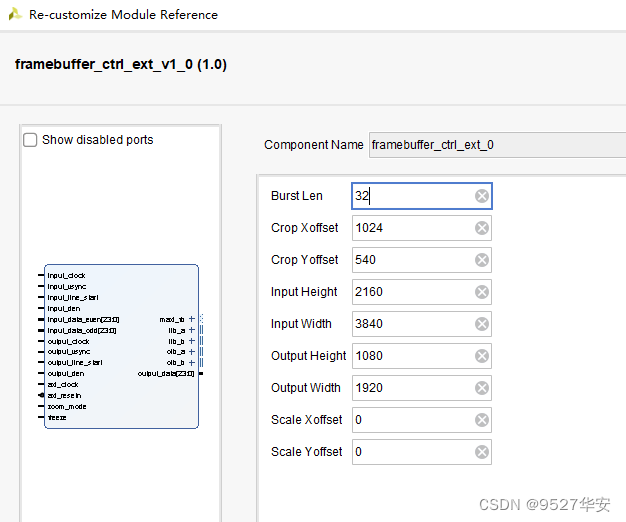Click the Component Name text field
This screenshot has height=522, width=626.
coord(495,145)
